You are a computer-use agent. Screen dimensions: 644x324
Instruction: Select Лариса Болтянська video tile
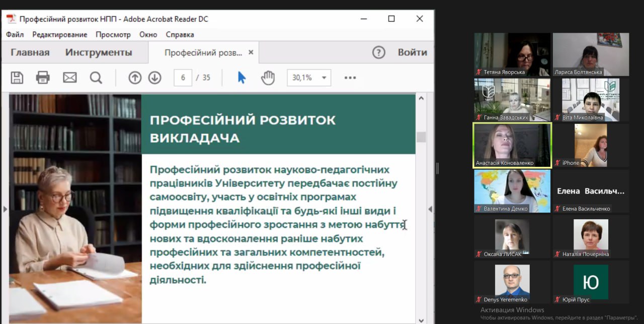point(591,54)
